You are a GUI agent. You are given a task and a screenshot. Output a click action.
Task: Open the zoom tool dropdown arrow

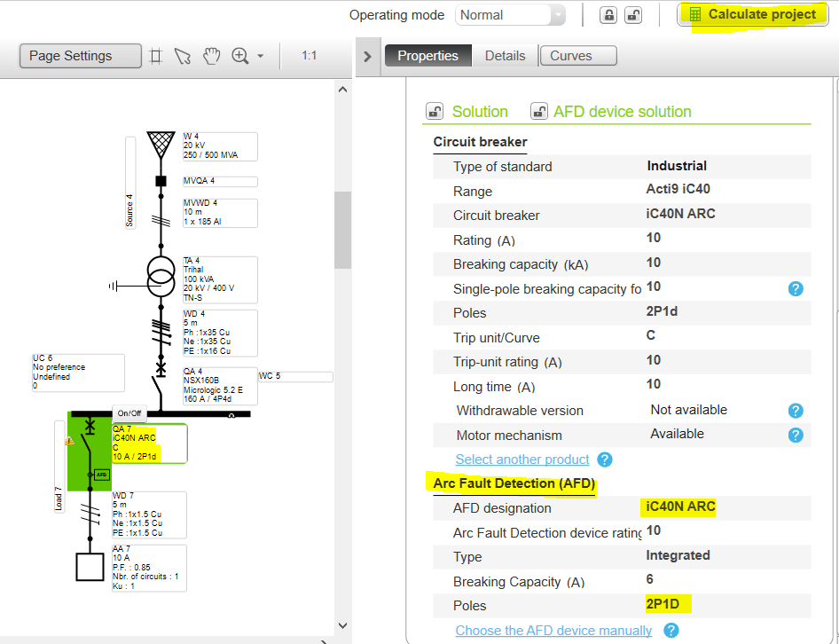[x=261, y=56]
